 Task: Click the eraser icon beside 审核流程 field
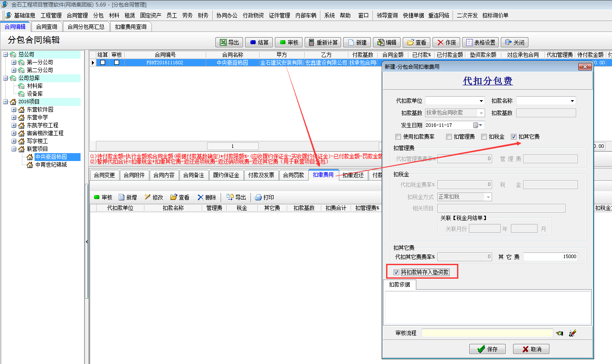pos(572,333)
